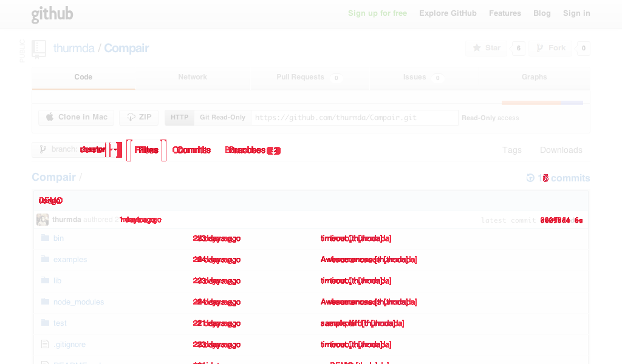
Task: Open Sign up for free
Action: click(377, 13)
